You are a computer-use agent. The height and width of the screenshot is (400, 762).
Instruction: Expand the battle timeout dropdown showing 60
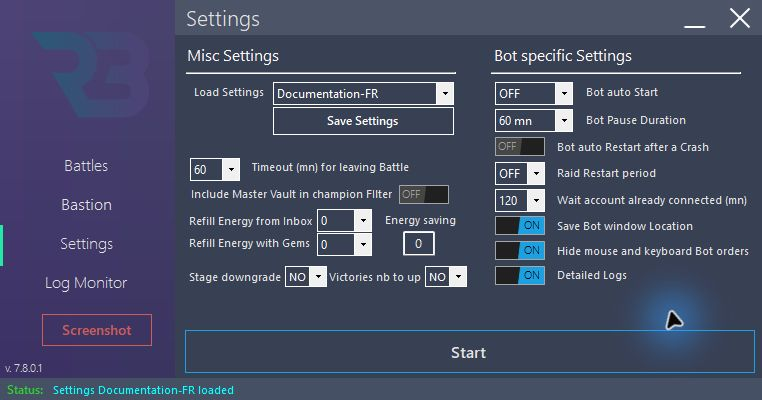coord(214,170)
